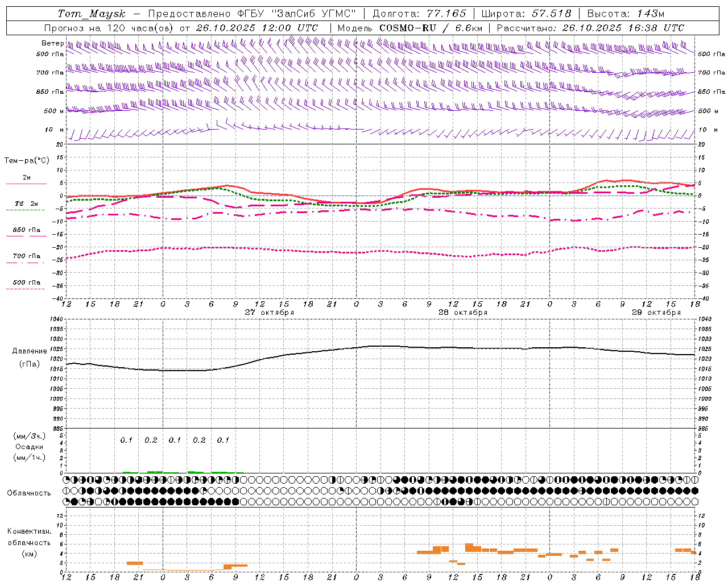Select the provider text ФГБУ "ЗапСиб УГМС"

point(296,14)
